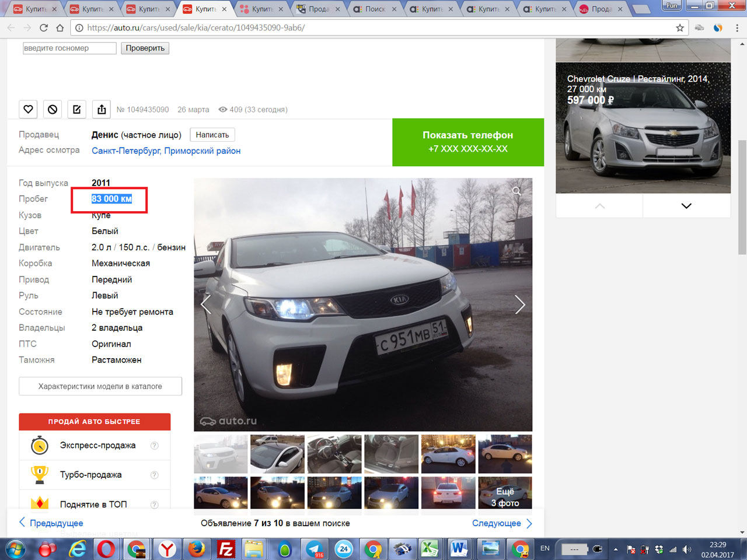Open Opera from the taskbar

(106, 549)
